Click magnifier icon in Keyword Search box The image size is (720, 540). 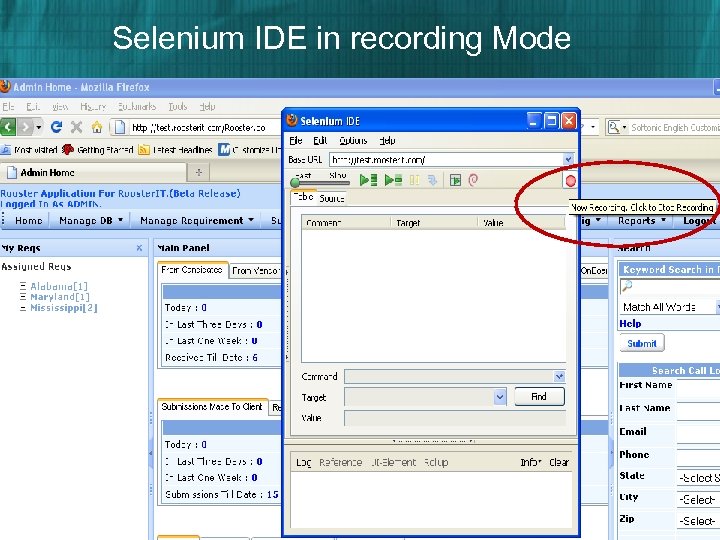click(x=626, y=286)
